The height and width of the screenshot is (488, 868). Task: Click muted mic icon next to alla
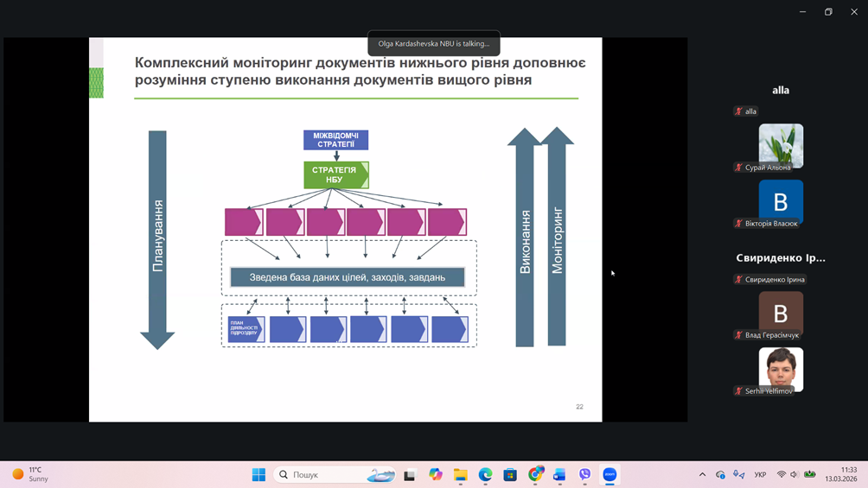(738, 111)
